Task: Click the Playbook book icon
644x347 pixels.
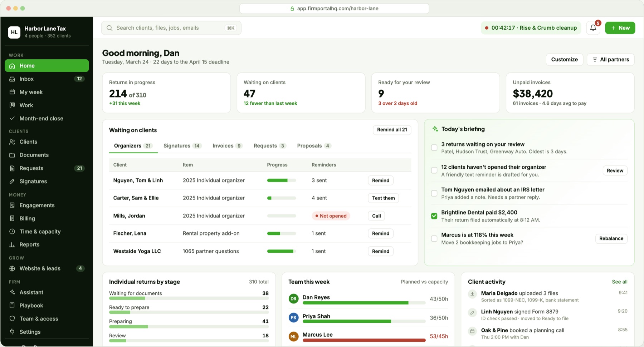Action: 12,306
